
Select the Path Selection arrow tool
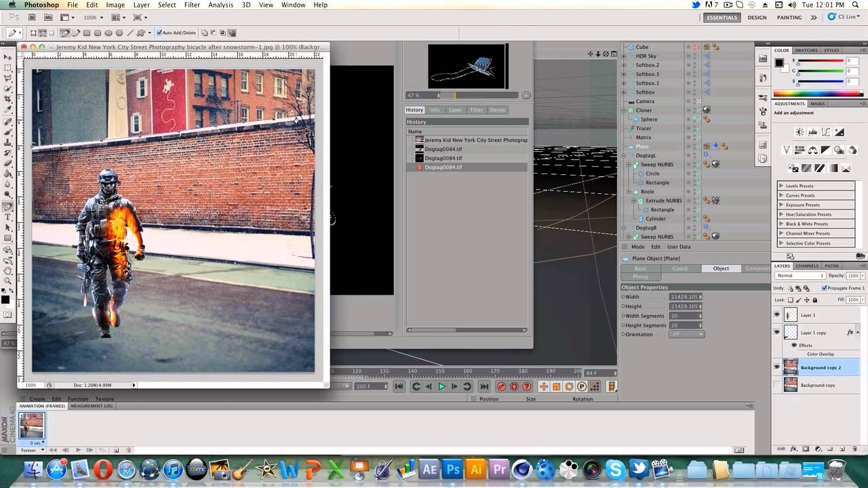pyautogui.click(x=8, y=227)
